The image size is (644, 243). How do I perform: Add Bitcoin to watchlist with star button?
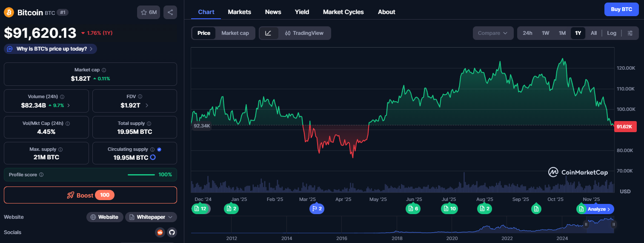tap(149, 12)
